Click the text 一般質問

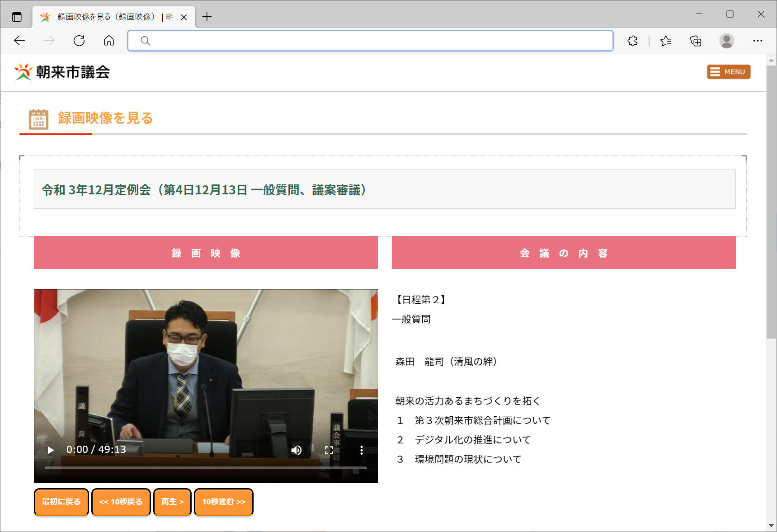point(412,319)
